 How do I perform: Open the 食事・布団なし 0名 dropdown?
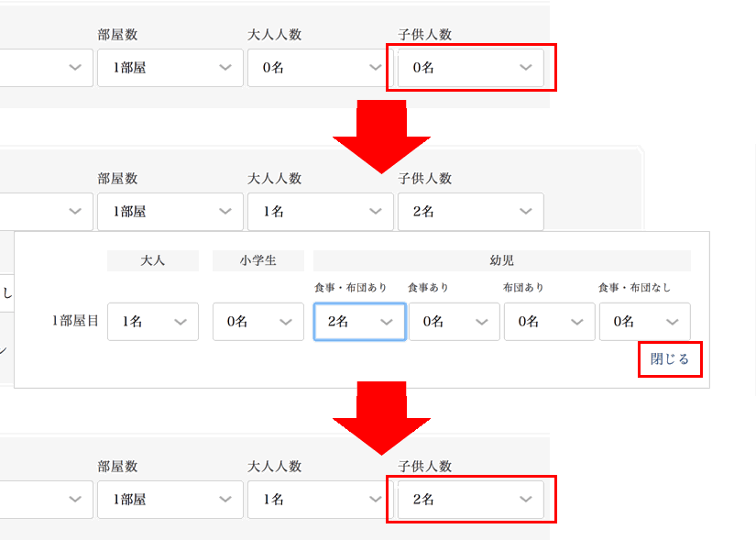(645, 322)
